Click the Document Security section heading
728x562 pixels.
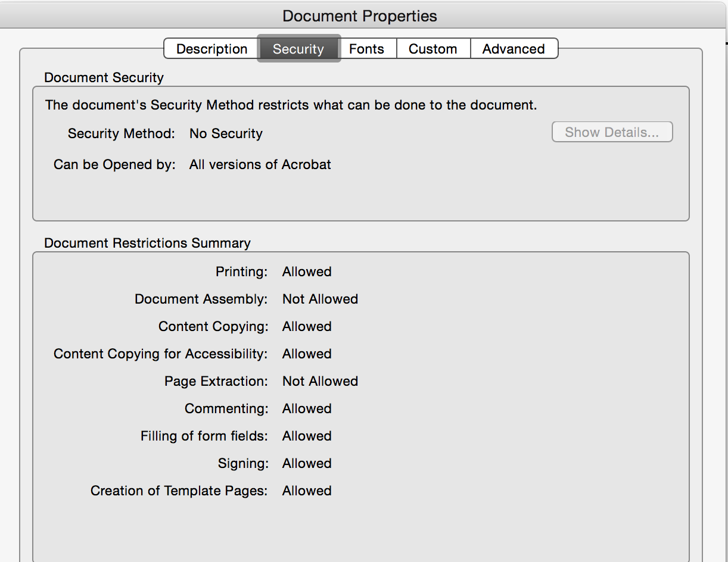(x=104, y=77)
